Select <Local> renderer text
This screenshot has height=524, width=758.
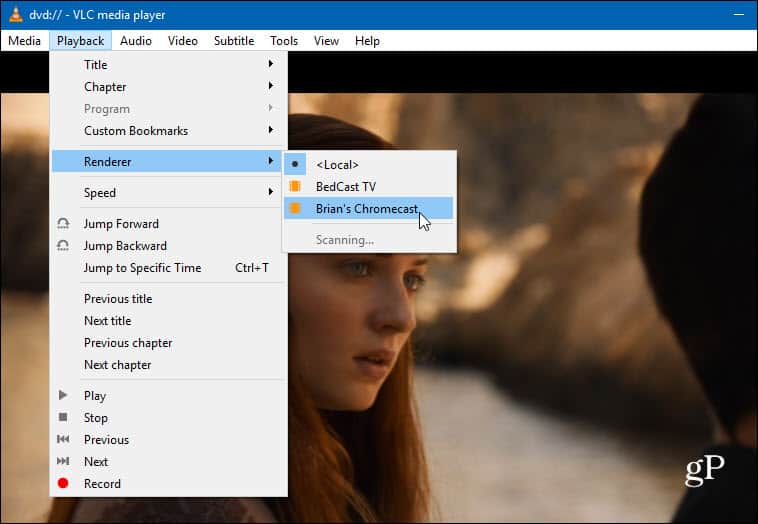pyautogui.click(x=337, y=165)
